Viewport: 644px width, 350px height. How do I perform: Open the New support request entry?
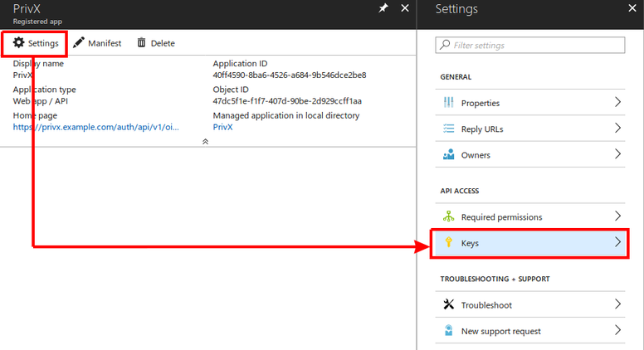tap(530, 330)
